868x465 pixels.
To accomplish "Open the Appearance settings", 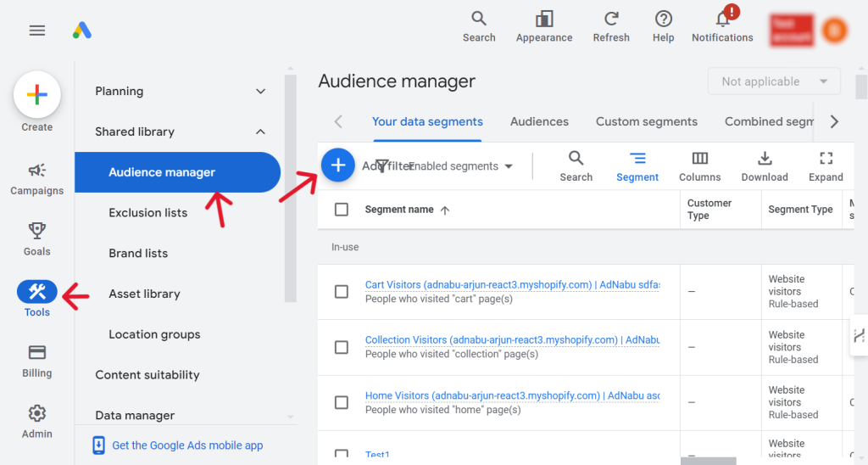I will pyautogui.click(x=544, y=26).
